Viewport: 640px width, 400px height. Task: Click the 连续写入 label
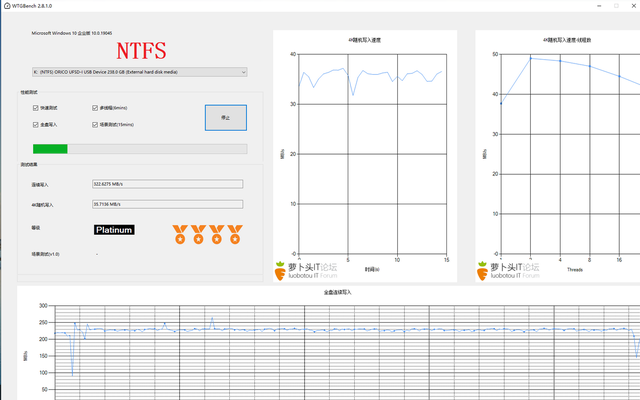pos(40,185)
